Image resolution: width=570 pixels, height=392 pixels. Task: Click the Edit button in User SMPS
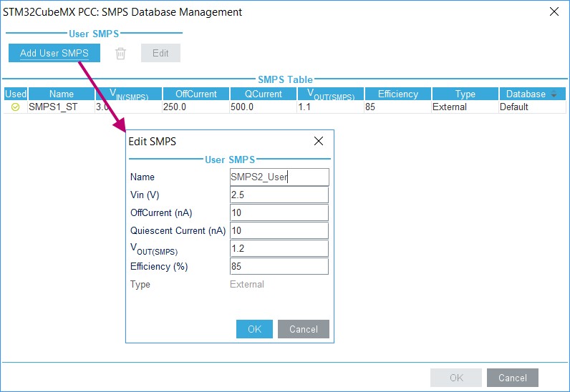coord(160,53)
